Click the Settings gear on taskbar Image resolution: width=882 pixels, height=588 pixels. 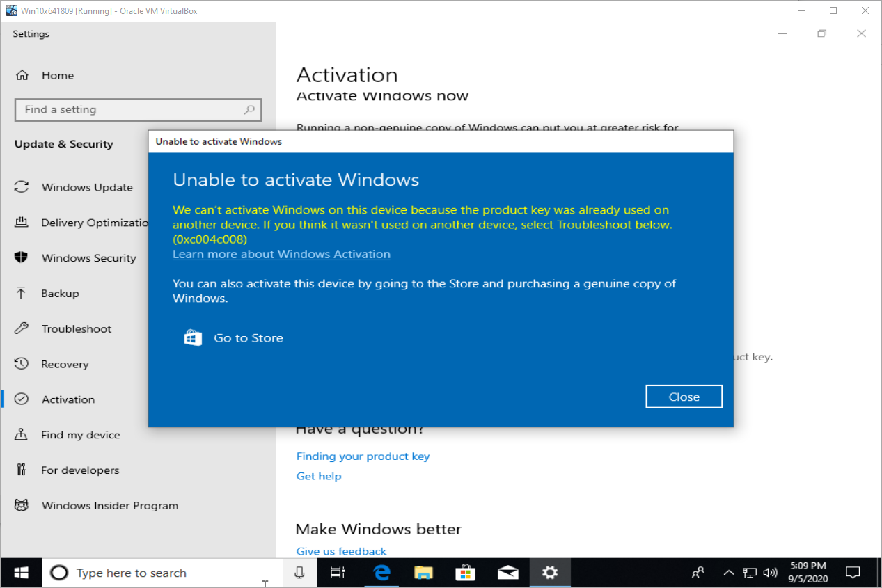(x=550, y=573)
